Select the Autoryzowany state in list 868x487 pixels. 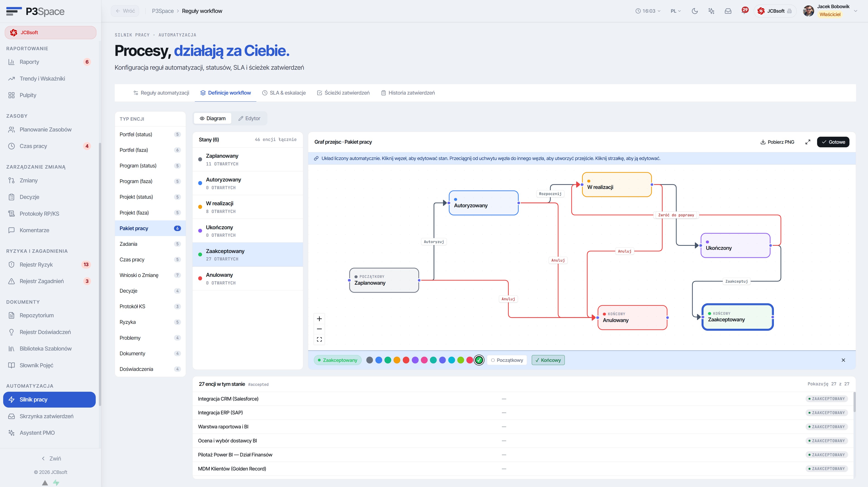coord(248,183)
